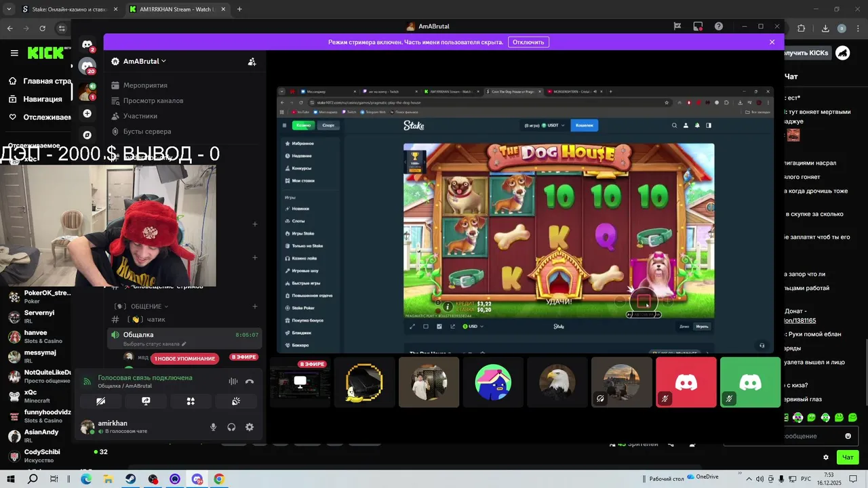Click the share screen button
The height and width of the screenshot is (488, 868).
[146, 401]
